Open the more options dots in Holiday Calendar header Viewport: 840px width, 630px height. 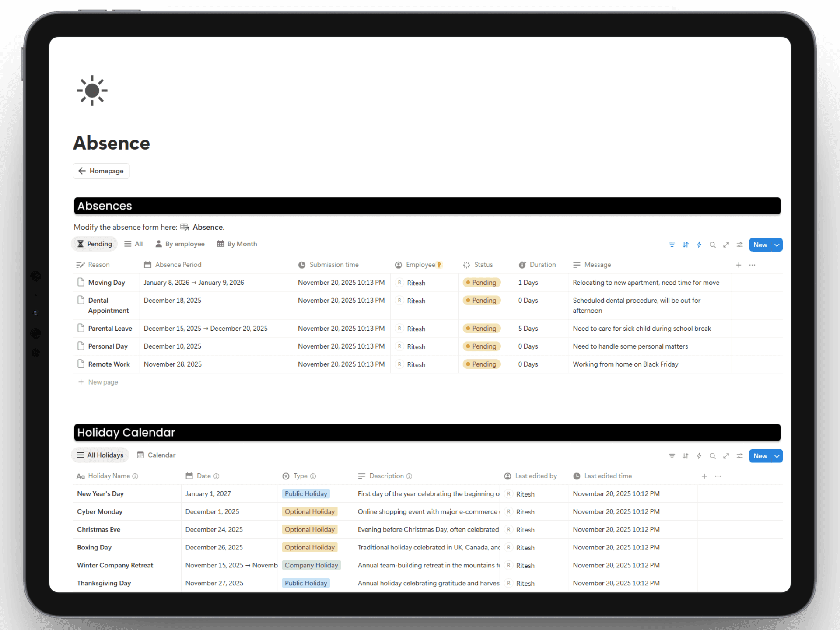coord(718,476)
